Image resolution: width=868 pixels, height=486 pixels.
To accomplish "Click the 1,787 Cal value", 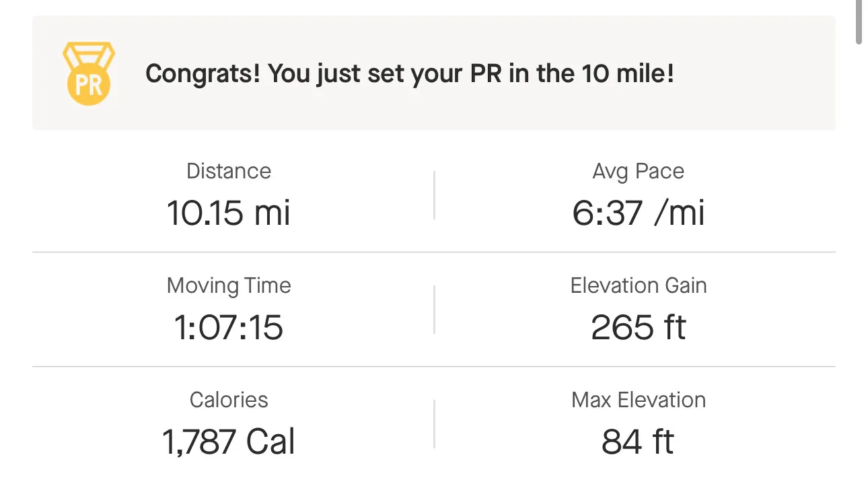I will [229, 442].
